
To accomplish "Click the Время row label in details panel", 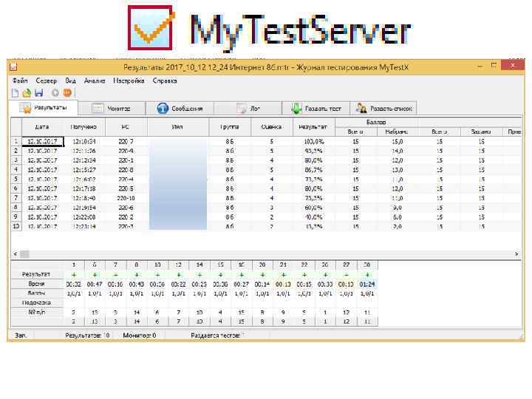I will tap(37, 284).
